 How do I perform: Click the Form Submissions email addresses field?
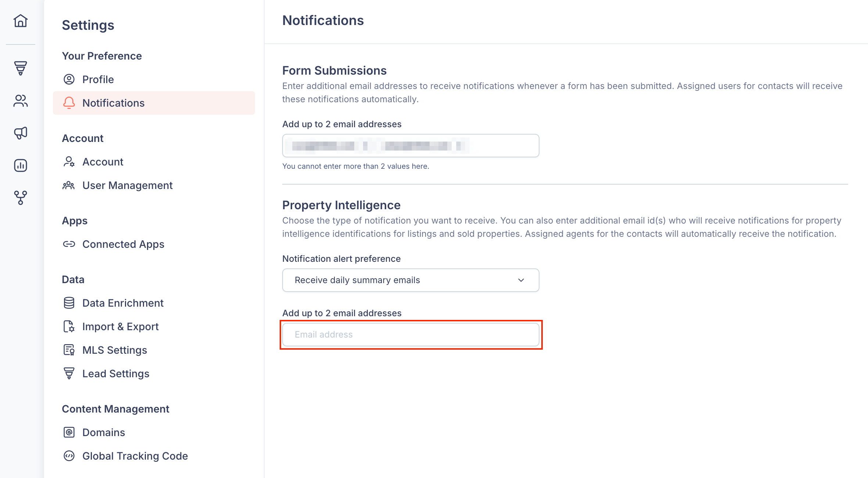411,146
